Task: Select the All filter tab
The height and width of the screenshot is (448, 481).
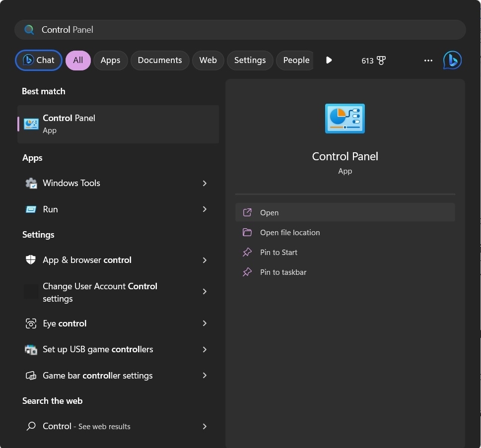Action: coord(78,60)
